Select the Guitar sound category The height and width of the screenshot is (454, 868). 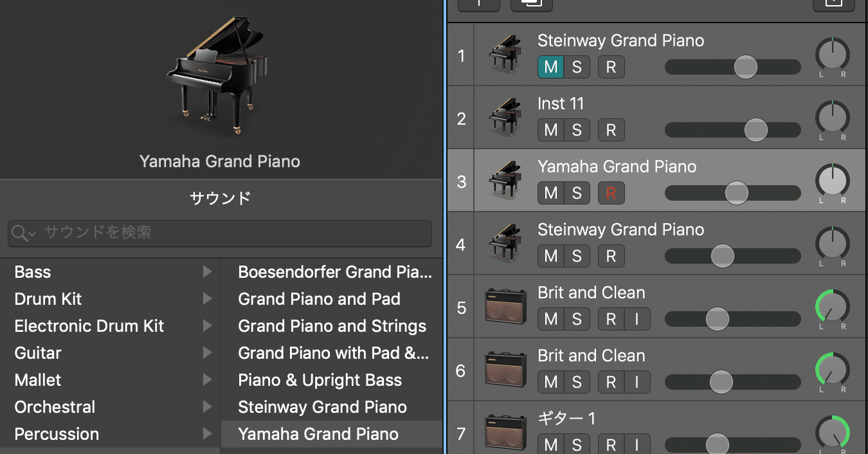[110, 353]
